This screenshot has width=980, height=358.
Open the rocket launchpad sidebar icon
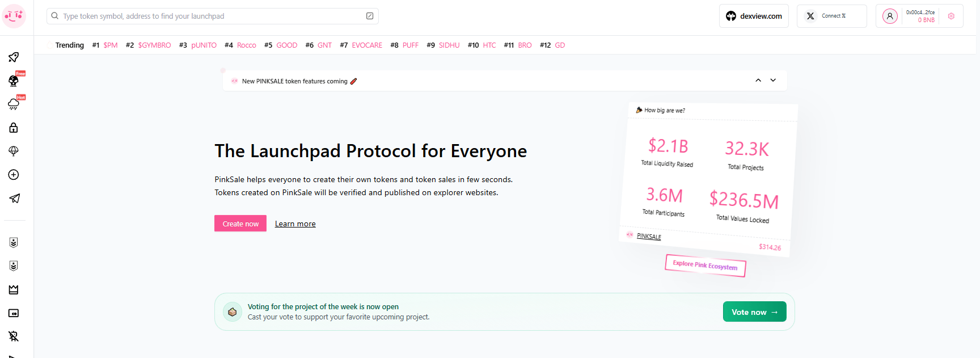pyautogui.click(x=14, y=57)
